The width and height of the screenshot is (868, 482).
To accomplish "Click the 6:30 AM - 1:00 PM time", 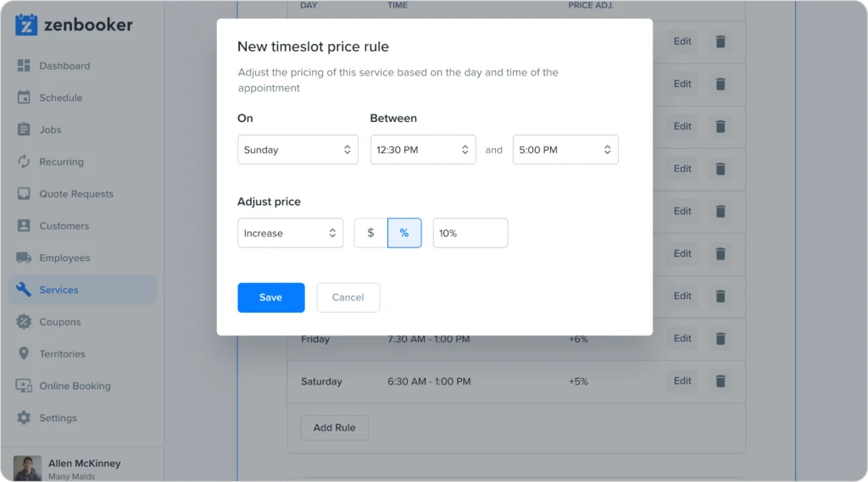I will pos(429,381).
